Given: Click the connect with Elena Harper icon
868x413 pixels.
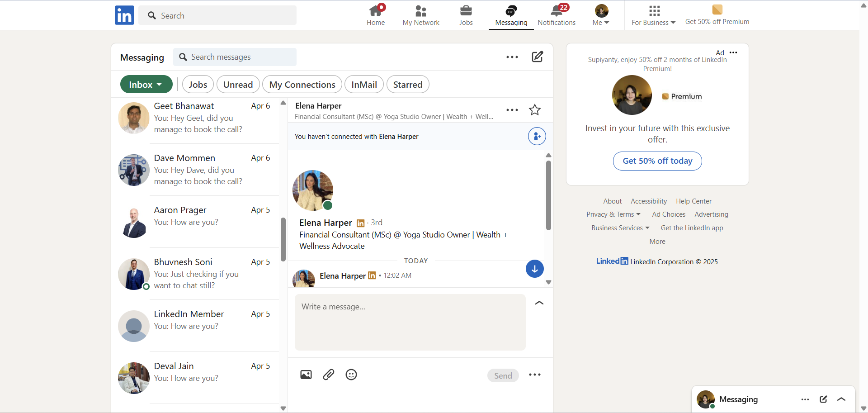Looking at the screenshot, I should pyautogui.click(x=537, y=136).
